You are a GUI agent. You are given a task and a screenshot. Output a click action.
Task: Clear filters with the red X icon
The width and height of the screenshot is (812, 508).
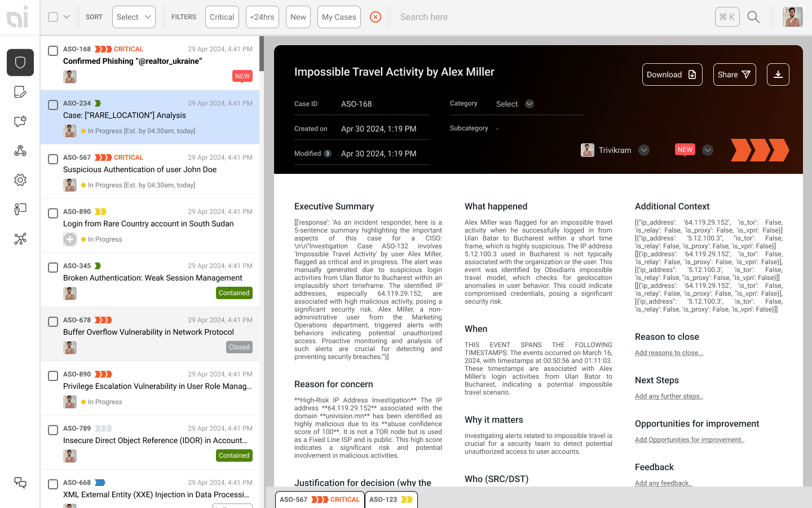376,17
